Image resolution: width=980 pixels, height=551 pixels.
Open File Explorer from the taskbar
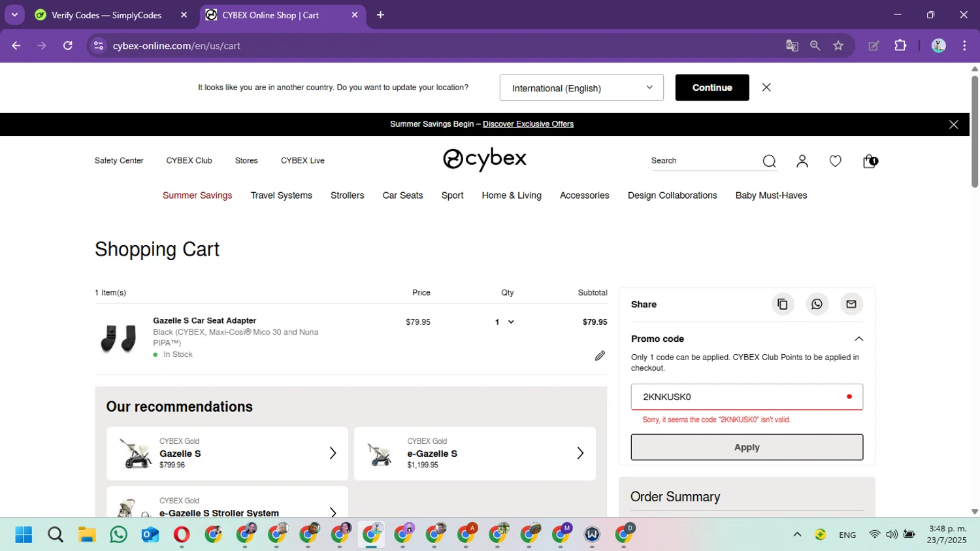click(87, 535)
